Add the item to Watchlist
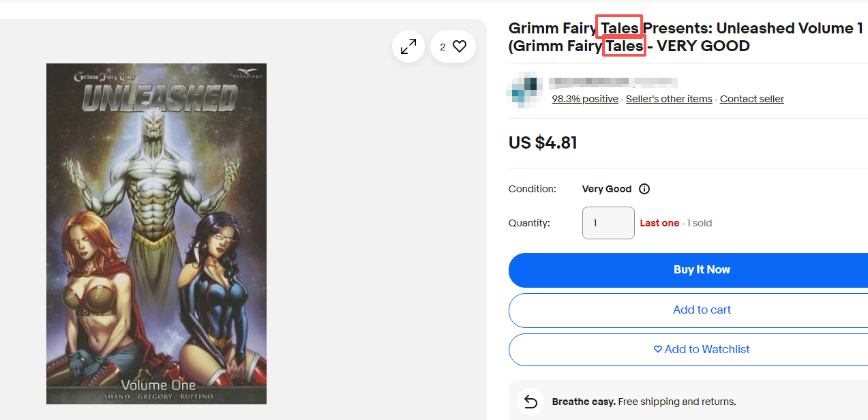 tap(701, 350)
